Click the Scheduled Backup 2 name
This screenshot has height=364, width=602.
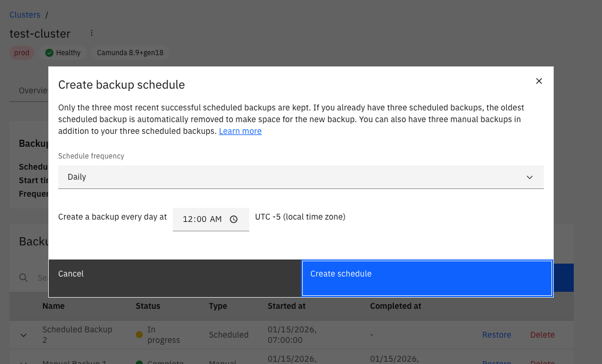[x=77, y=335]
